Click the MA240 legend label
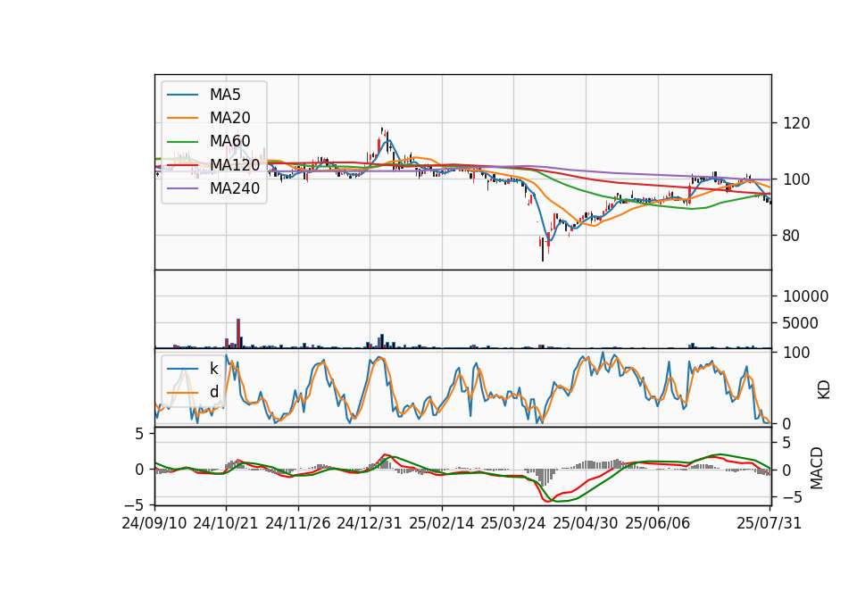This screenshot has height=616, width=857. (235, 188)
